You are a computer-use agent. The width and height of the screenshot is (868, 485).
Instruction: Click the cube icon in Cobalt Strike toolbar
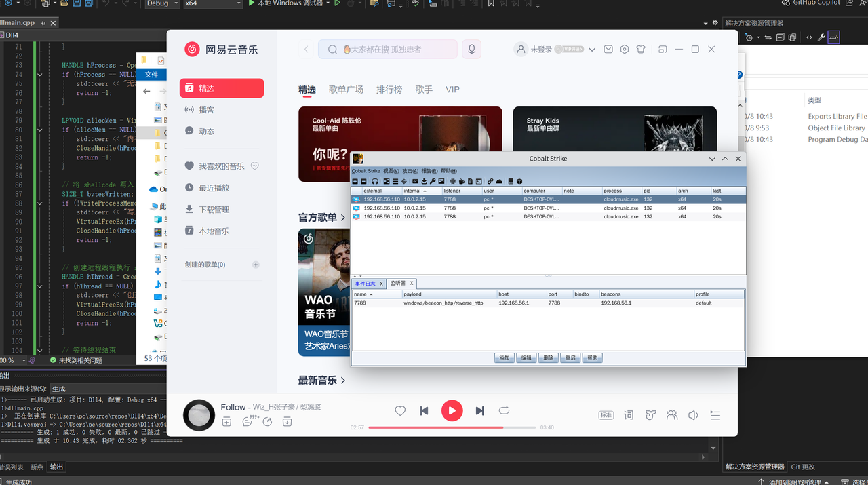[519, 181]
